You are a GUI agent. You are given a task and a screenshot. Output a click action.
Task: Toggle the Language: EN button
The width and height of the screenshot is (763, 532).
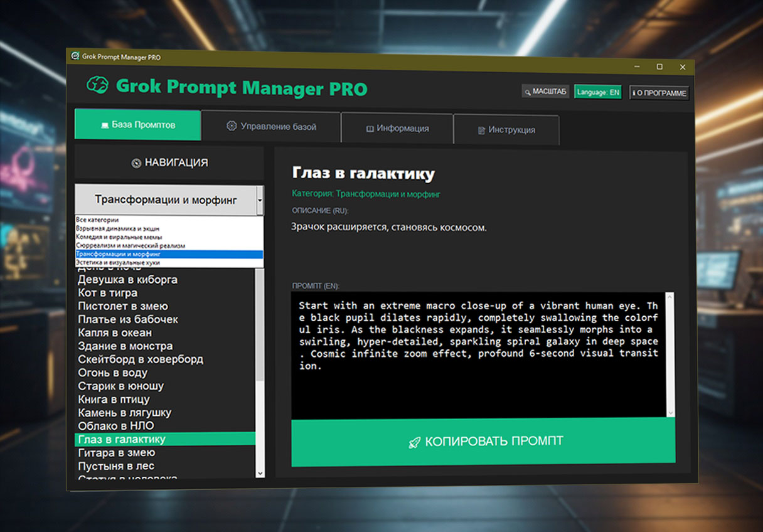[597, 92]
